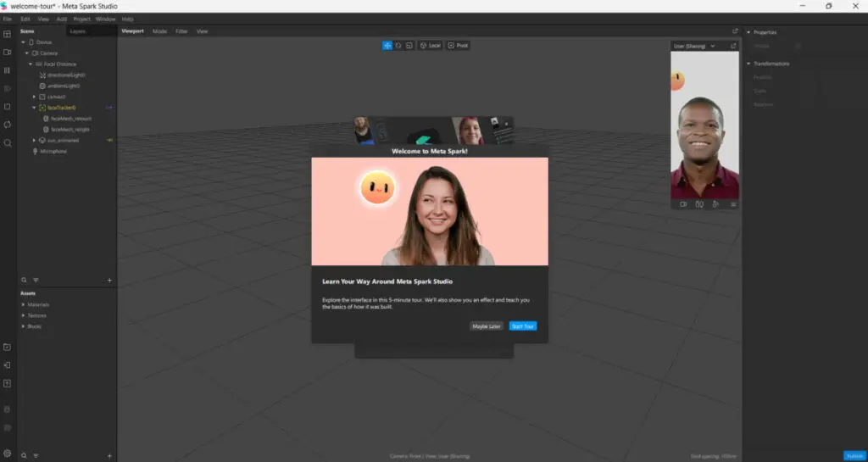Collapse the Camera tree node
This screenshot has width=868, height=462.
tap(26, 53)
